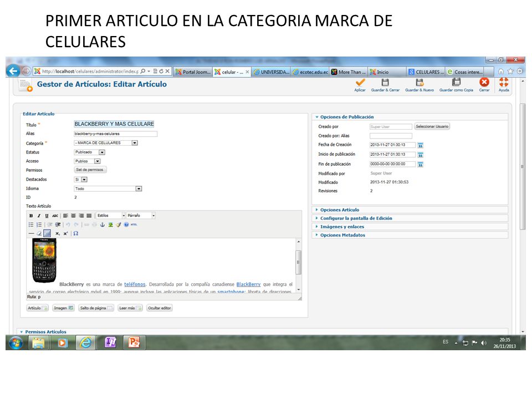
Task: Open the HTML source editor
Action: pyautogui.click(x=134, y=224)
